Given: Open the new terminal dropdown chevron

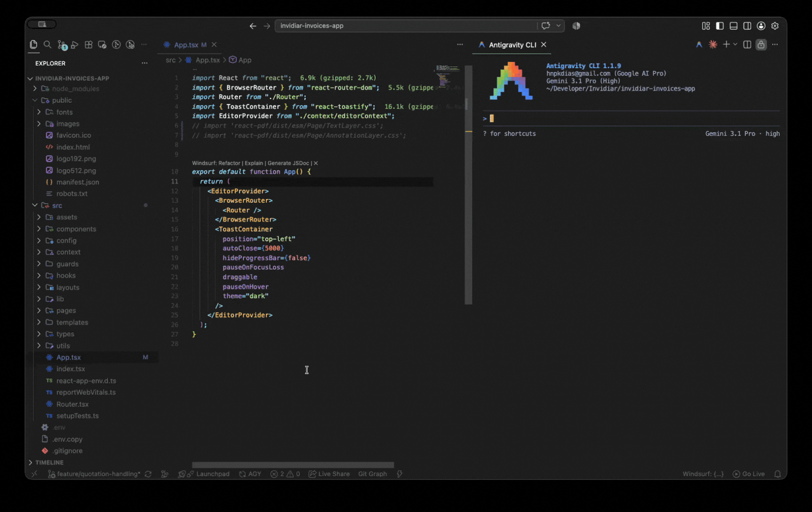Looking at the screenshot, I should (x=735, y=45).
